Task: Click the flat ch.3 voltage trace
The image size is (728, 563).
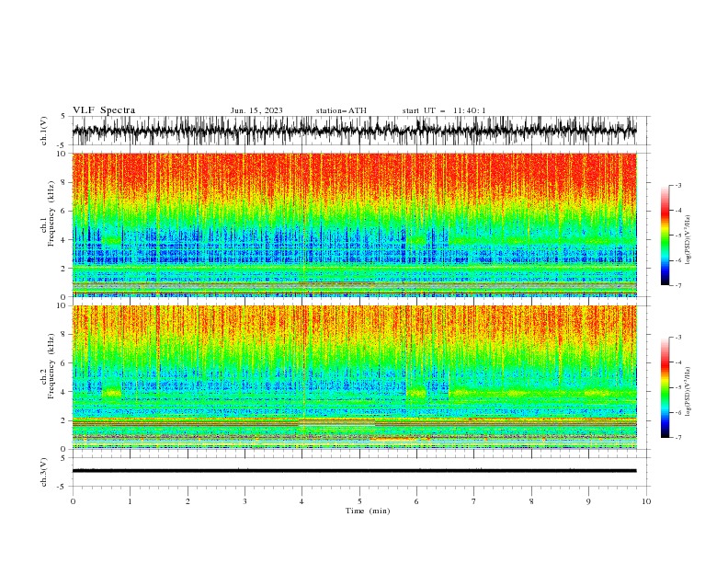Action: (354, 471)
